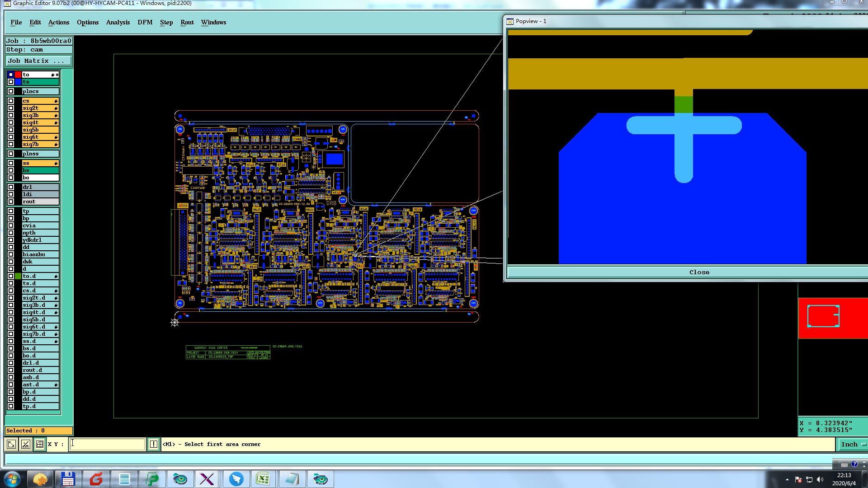Click the edit pencil icon on sig2t
This screenshot has height=488, width=868.
[56, 108]
